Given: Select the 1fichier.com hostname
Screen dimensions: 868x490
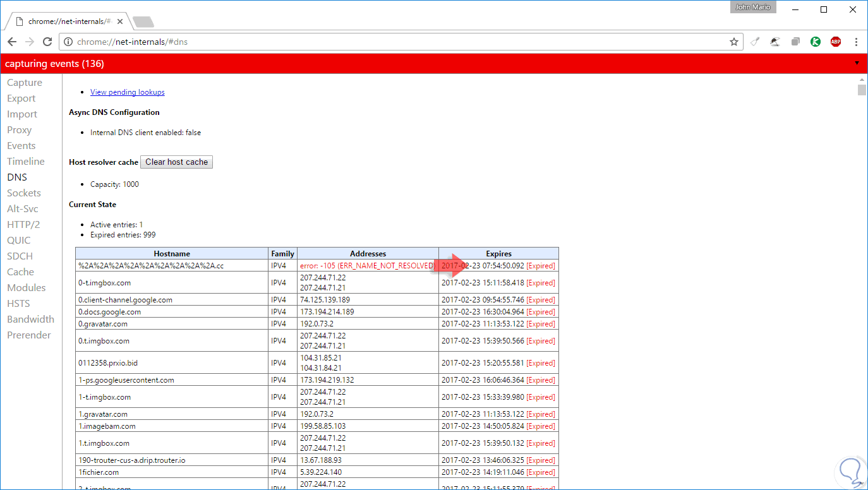Looking at the screenshot, I should pyautogui.click(x=99, y=472).
